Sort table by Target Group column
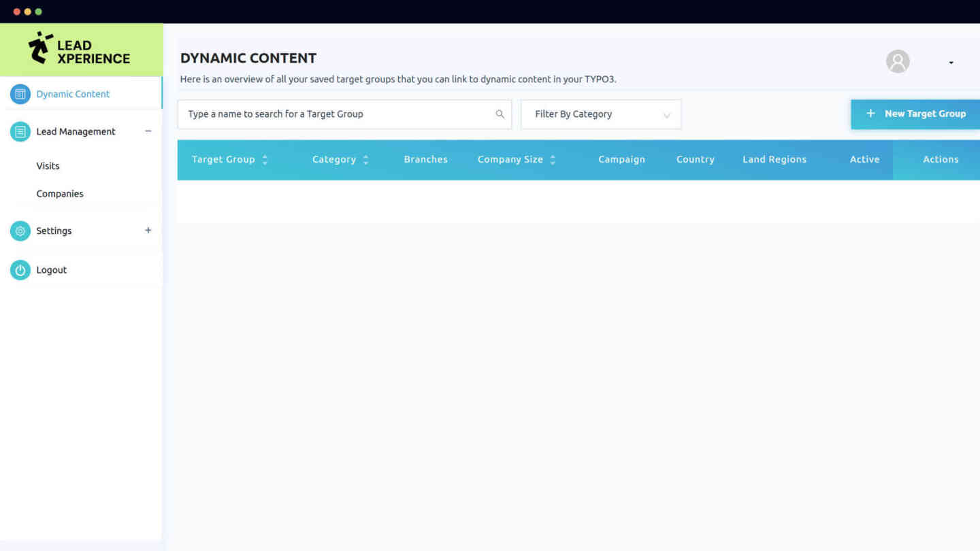The width and height of the screenshot is (980, 551). pos(265,160)
